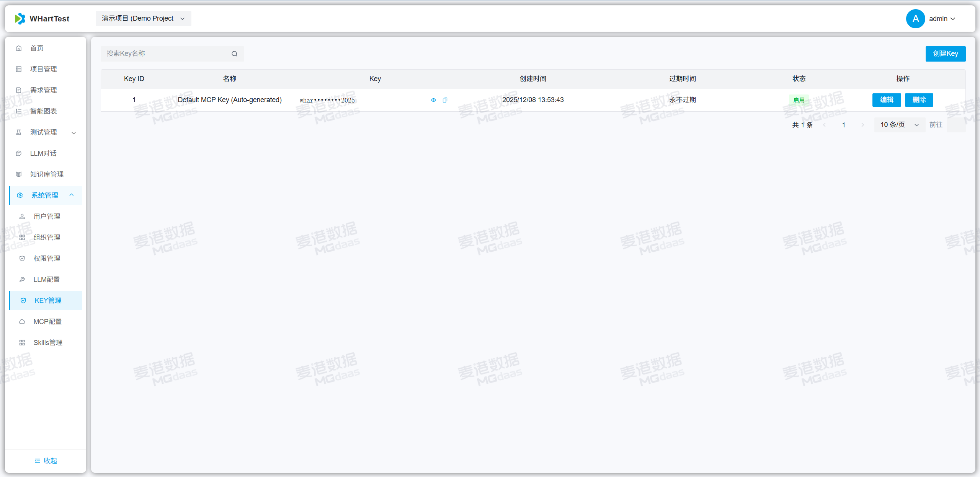Open the 知识库管理 menu item
Image resolution: width=980 pixels, height=477 pixels.
[47, 174]
